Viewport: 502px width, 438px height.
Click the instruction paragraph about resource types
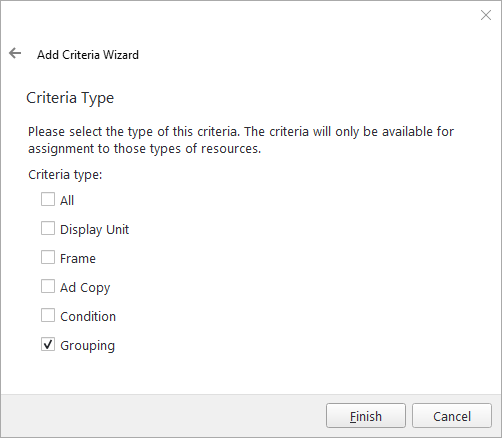pos(241,140)
